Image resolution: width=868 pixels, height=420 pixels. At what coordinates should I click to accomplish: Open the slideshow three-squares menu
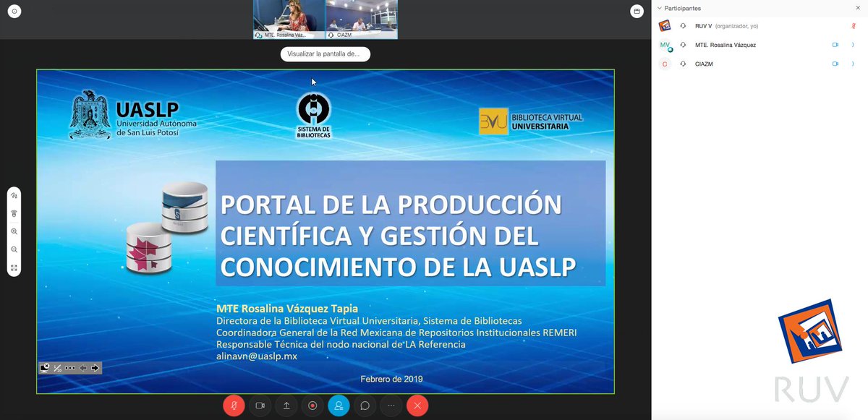click(69, 368)
